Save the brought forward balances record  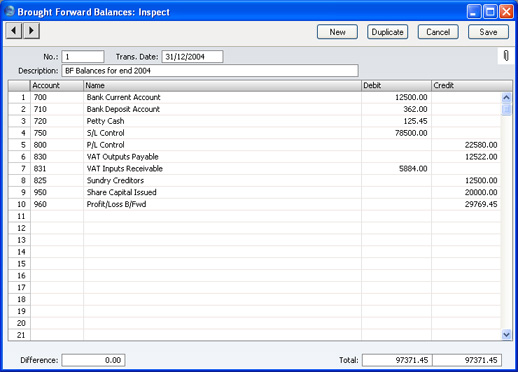[x=488, y=32]
